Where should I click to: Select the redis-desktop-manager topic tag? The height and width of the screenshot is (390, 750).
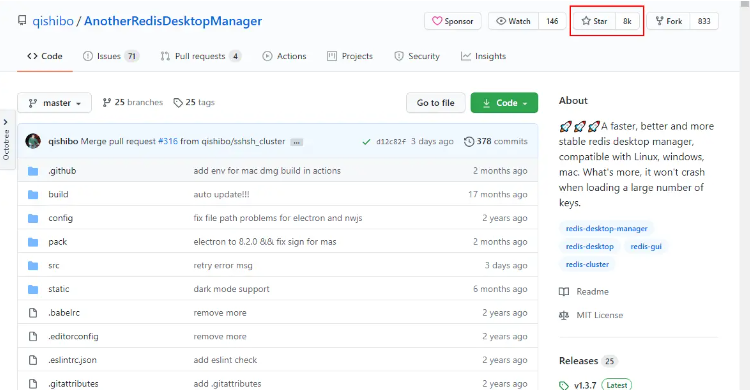coord(607,228)
